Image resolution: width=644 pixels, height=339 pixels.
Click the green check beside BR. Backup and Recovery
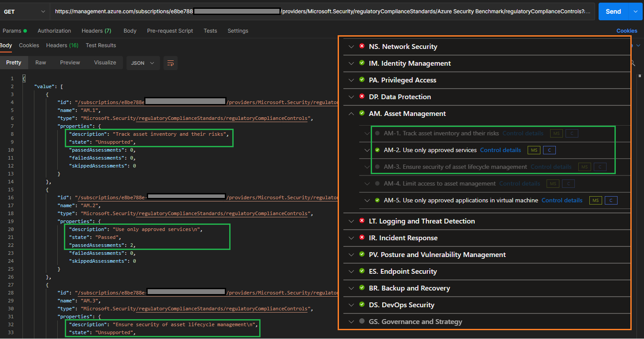click(x=361, y=288)
